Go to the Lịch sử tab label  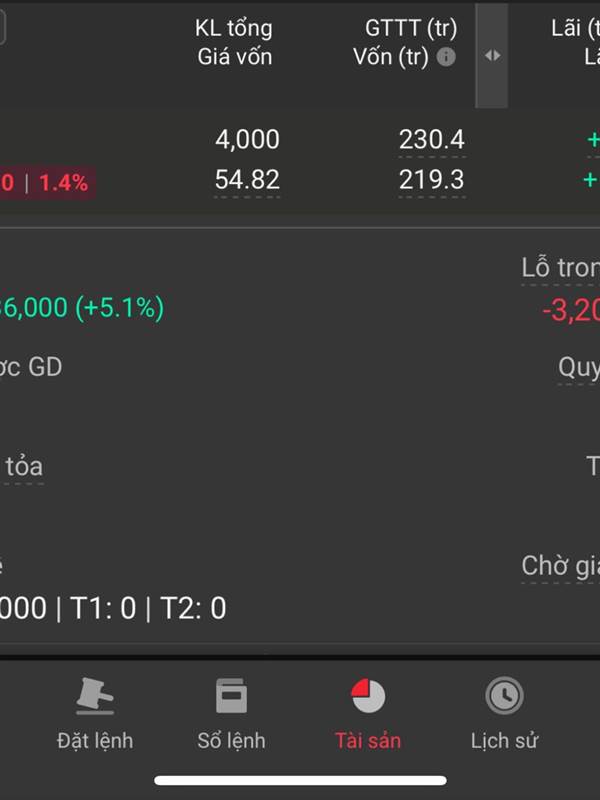click(504, 741)
